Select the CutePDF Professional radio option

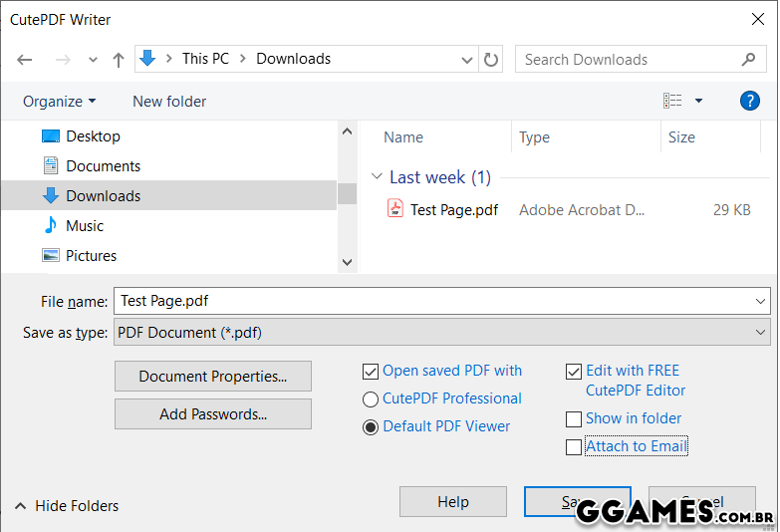(371, 399)
